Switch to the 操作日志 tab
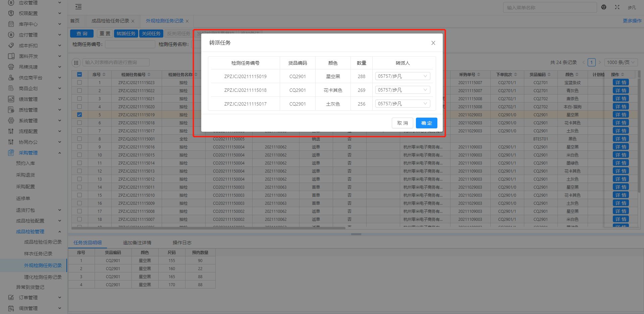 (182, 243)
